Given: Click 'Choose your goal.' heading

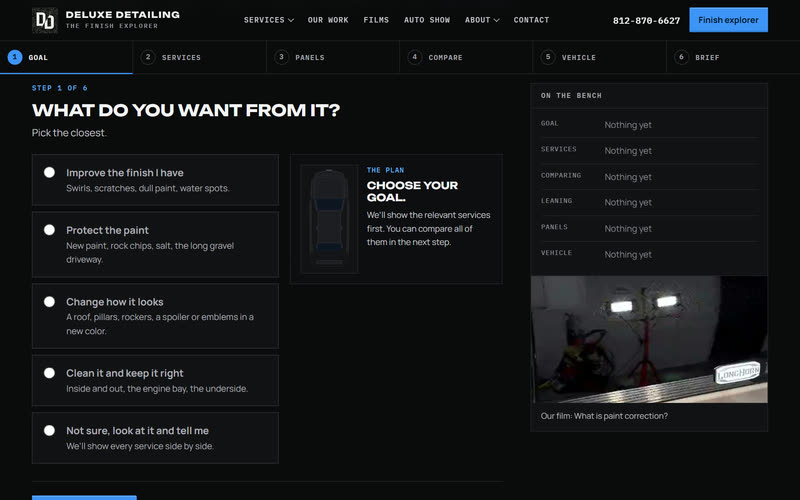Looking at the screenshot, I should coord(412,191).
